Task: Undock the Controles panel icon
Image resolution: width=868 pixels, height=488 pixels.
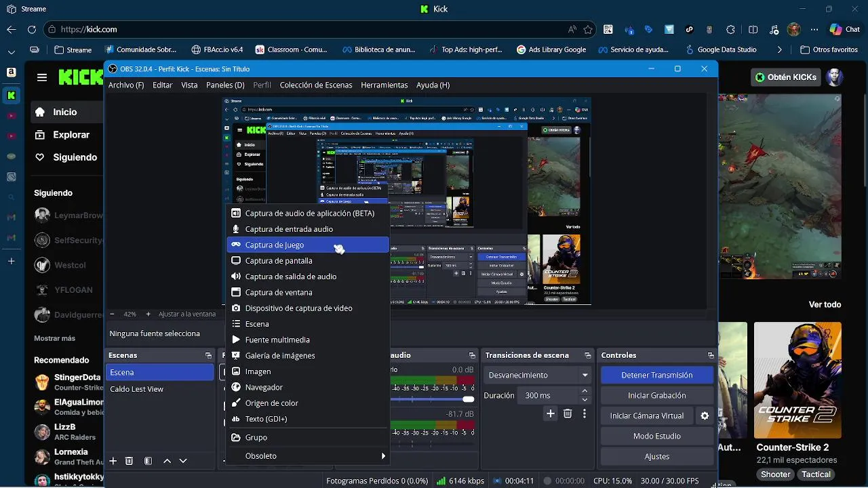Action: click(x=711, y=355)
